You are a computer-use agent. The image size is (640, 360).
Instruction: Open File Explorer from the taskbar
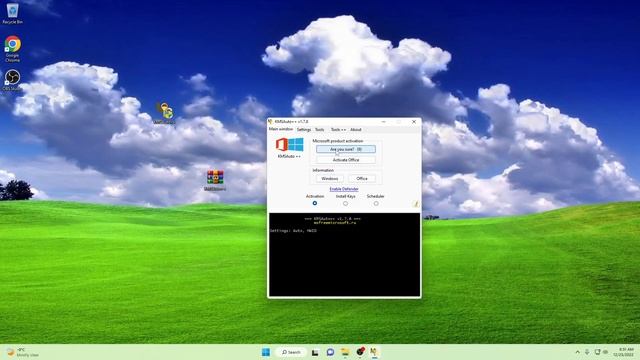click(345, 352)
